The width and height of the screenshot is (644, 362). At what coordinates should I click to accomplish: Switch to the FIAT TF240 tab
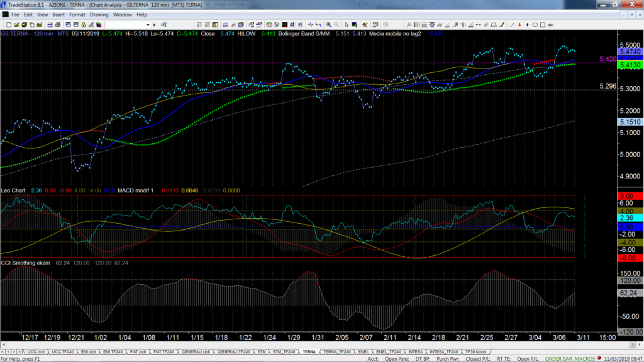[x=164, y=352]
